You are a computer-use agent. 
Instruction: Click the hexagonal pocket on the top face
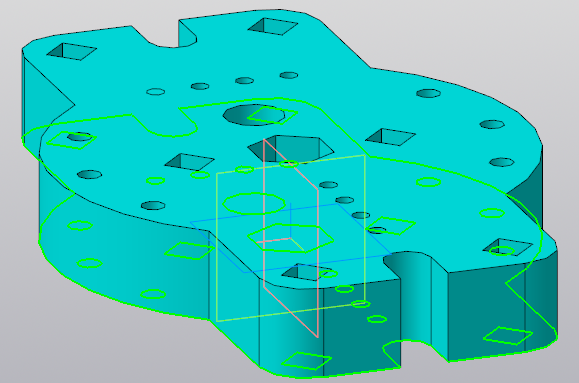[x=292, y=149]
